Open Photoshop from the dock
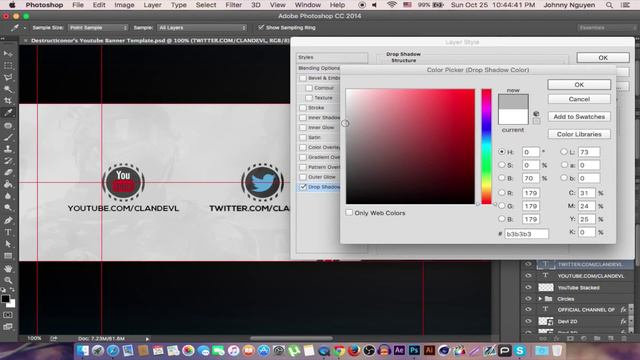Image resolution: width=640 pixels, height=360 pixels. point(414,350)
